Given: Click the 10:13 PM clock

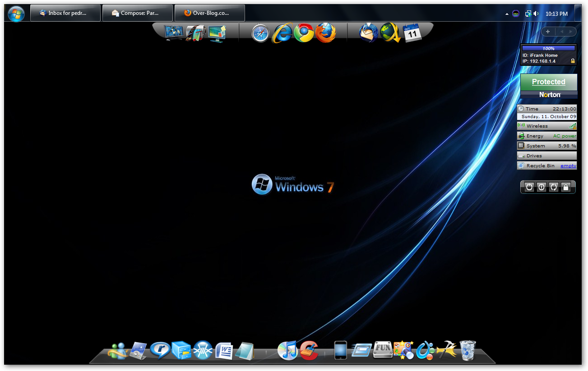Looking at the screenshot, I should click(x=556, y=14).
